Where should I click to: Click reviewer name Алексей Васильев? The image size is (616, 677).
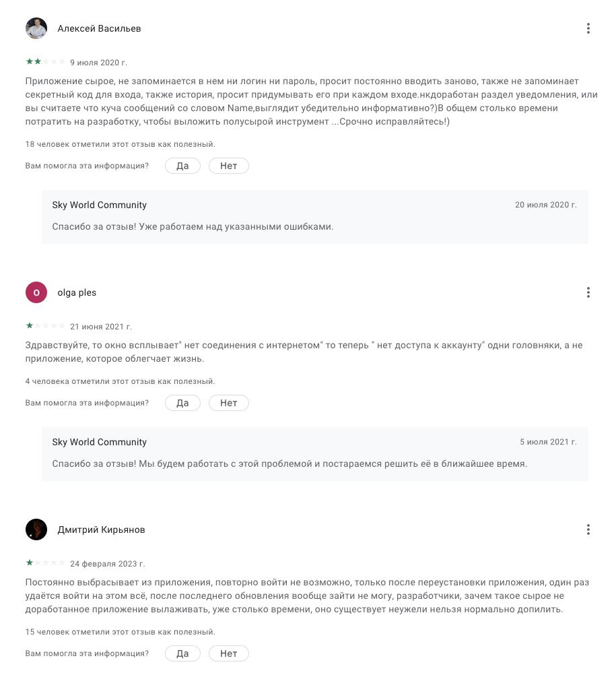[x=99, y=28]
